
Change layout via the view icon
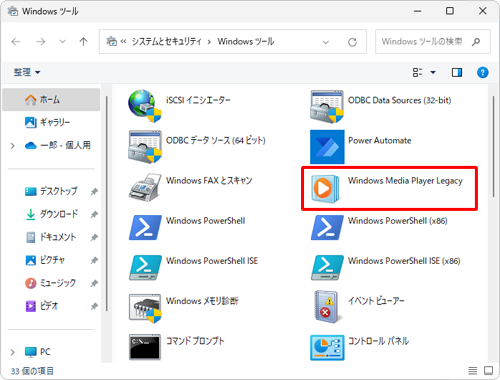(x=417, y=72)
